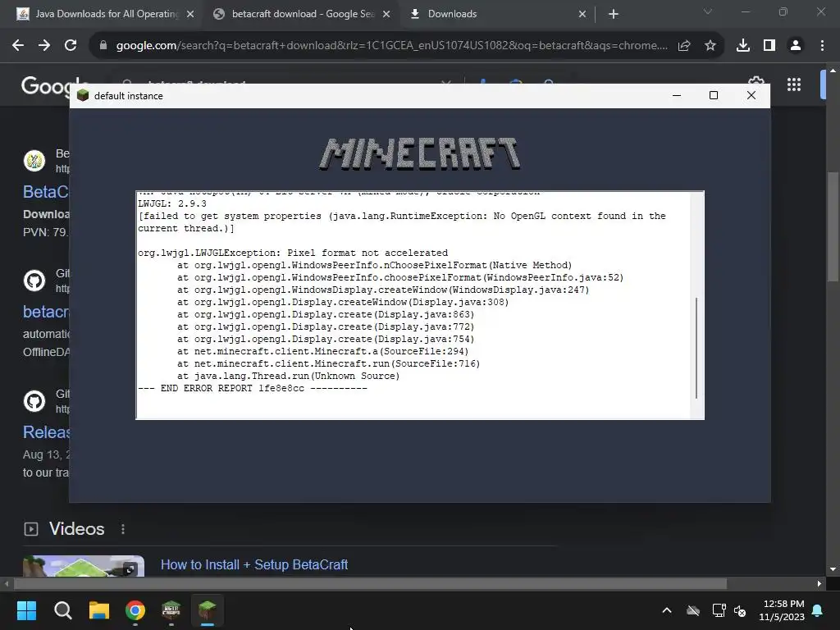Open Chrome three-dot menu
Screen dimensions: 840x630
822,46
